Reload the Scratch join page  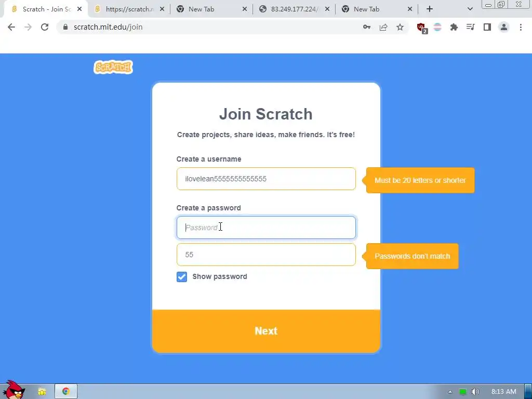(45, 27)
